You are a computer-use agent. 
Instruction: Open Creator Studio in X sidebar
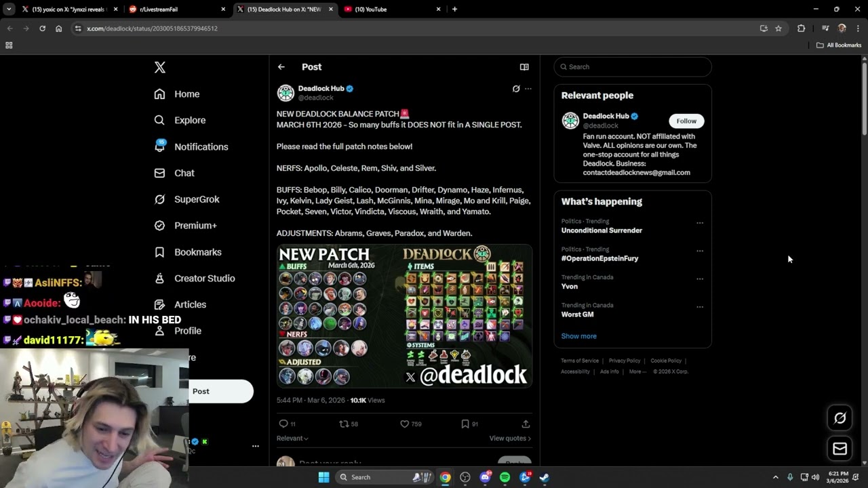[x=195, y=279]
